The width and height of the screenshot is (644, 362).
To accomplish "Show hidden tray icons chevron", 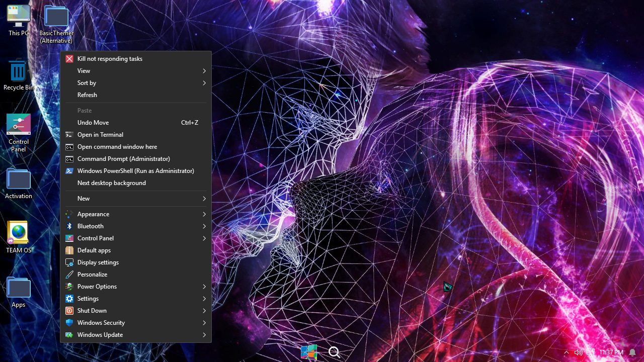I will 567,352.
